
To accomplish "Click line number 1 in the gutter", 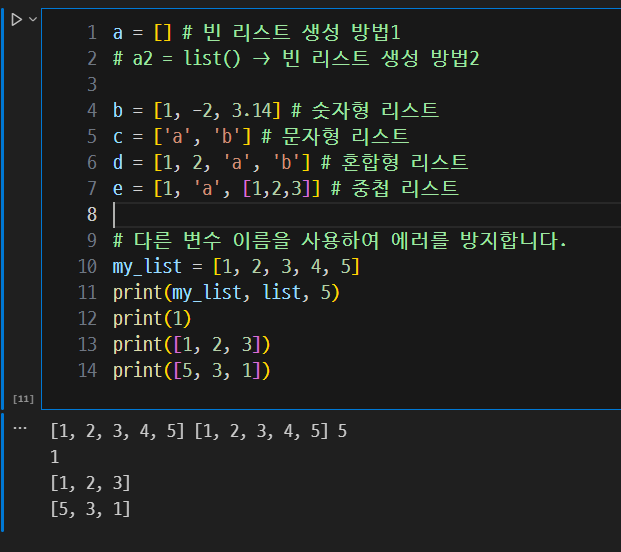I will [92, 32].
